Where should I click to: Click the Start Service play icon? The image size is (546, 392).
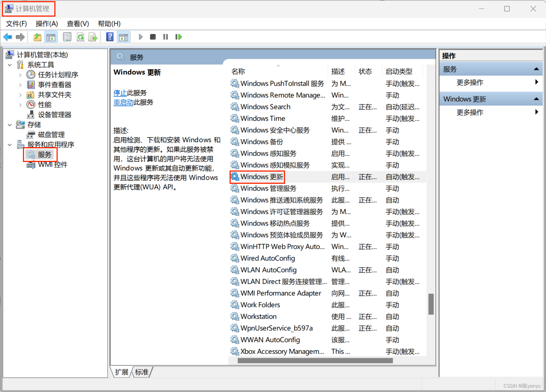tap(140, 37)
